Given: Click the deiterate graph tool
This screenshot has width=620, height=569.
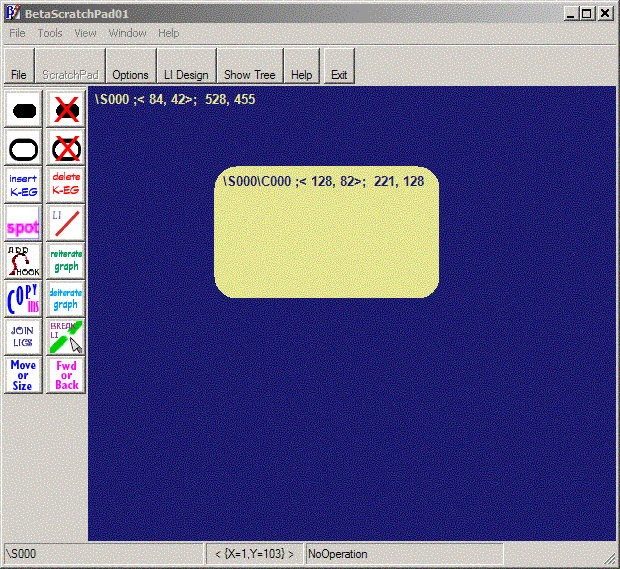Looking at the screenshot, I should (66, 299).
